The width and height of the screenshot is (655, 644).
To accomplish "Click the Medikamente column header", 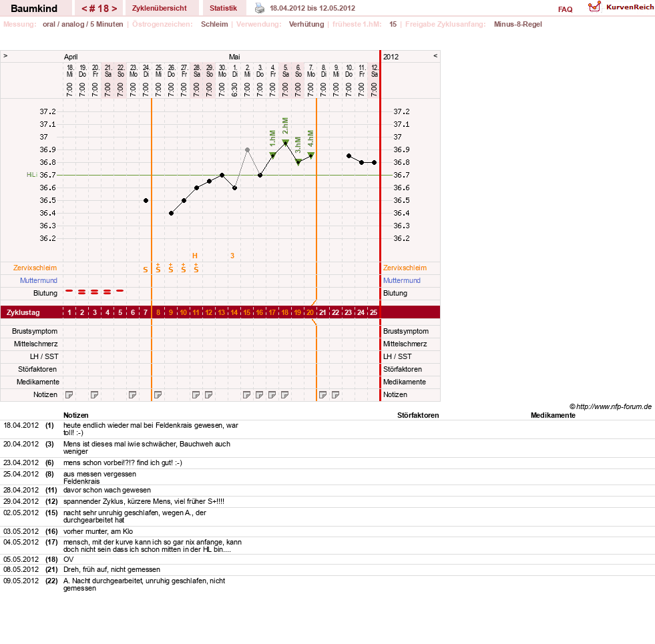I will tap(553, 415).
